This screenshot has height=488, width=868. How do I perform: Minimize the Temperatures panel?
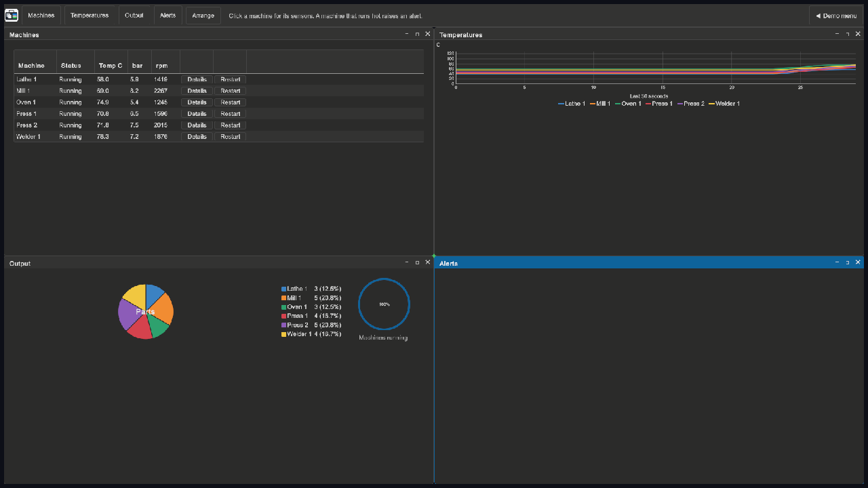pos(837,34)
